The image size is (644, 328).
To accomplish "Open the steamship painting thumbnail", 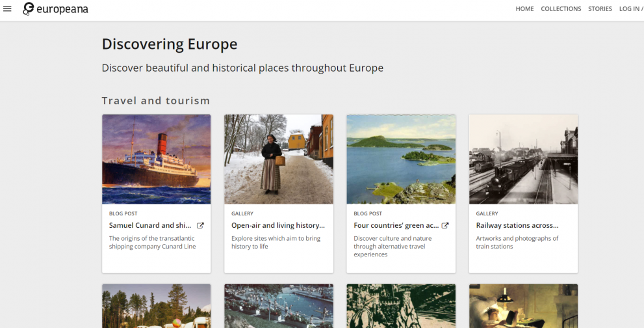I will 157,159.
